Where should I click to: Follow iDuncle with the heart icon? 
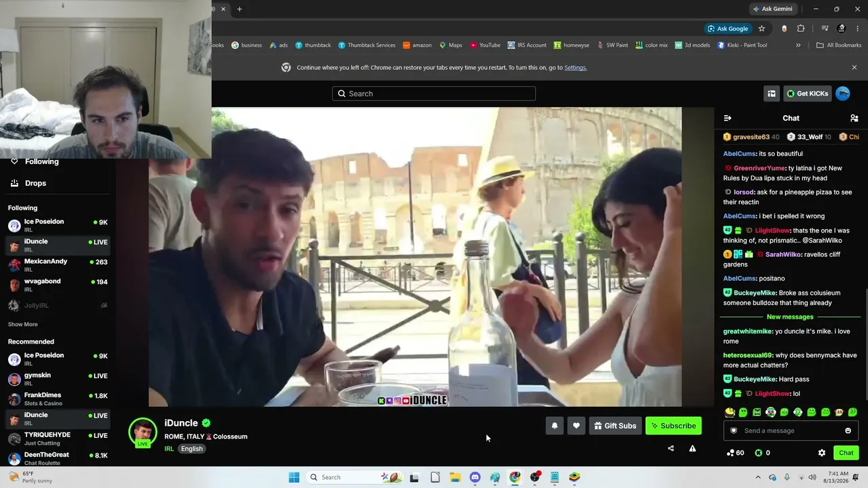click(x=576, y=426)
